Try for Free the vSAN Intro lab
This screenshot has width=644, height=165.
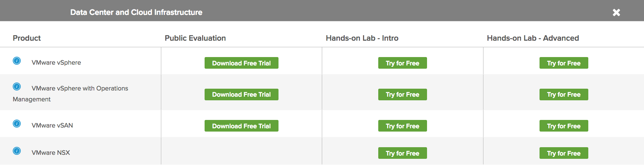(x=403, y=126)
